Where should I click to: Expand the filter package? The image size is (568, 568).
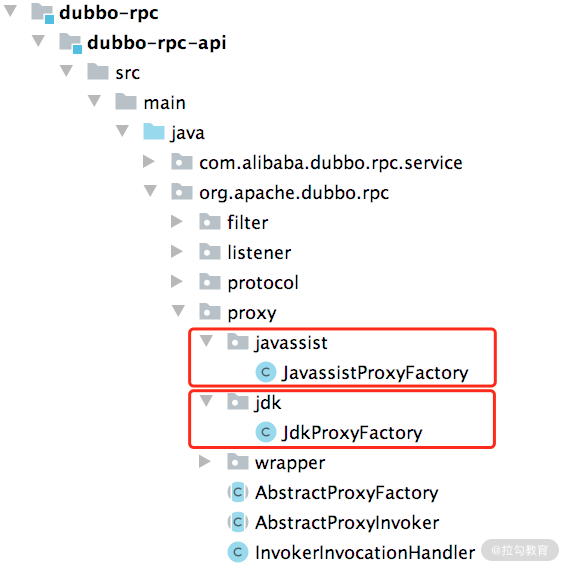click(x=176, y=221)
